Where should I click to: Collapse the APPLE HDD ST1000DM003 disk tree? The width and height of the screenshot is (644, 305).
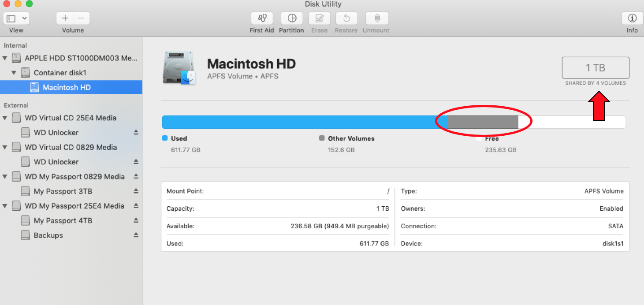click(5, 58)
